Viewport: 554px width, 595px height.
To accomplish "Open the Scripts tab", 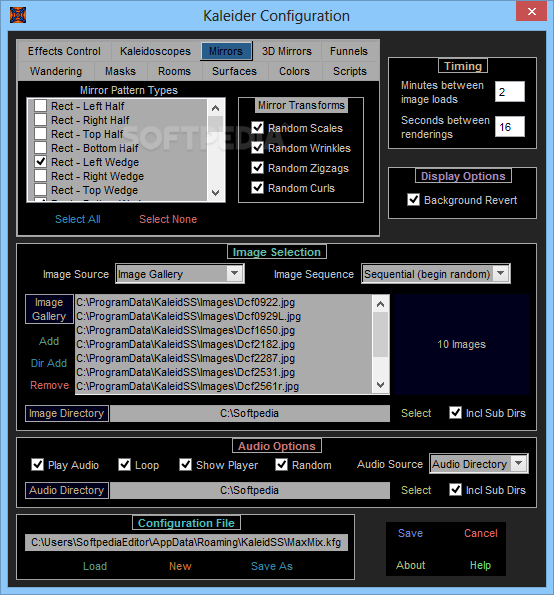I will point(350,71).
